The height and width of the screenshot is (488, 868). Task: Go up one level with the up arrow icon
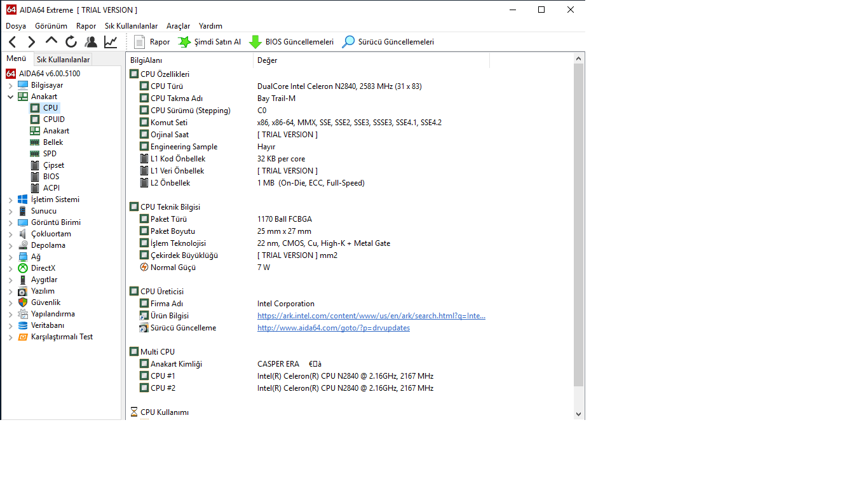pos(51,41)
